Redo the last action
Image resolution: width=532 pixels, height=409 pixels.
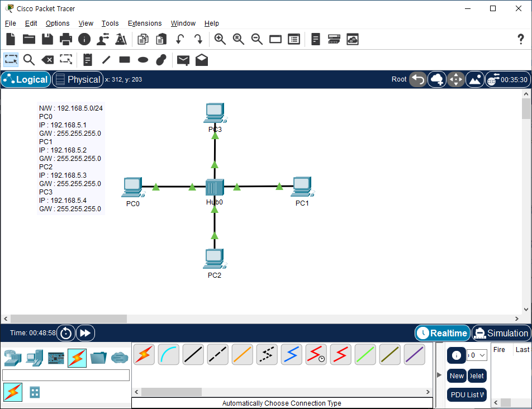198,39
